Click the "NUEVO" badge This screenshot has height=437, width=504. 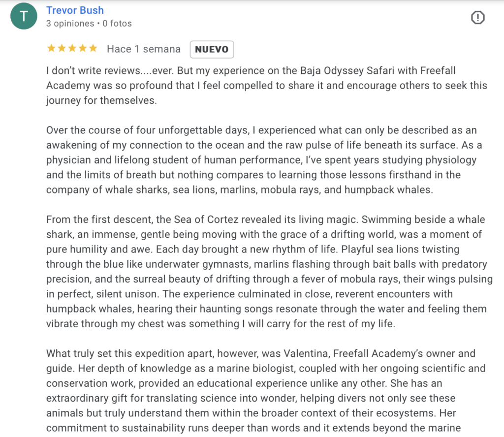tap(212, 49)
